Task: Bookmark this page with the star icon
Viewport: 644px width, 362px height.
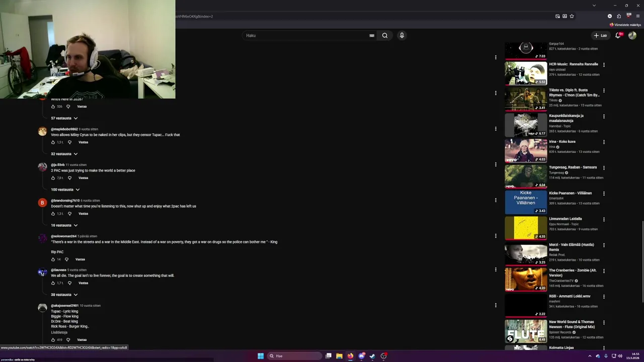Action: [572, 16]
